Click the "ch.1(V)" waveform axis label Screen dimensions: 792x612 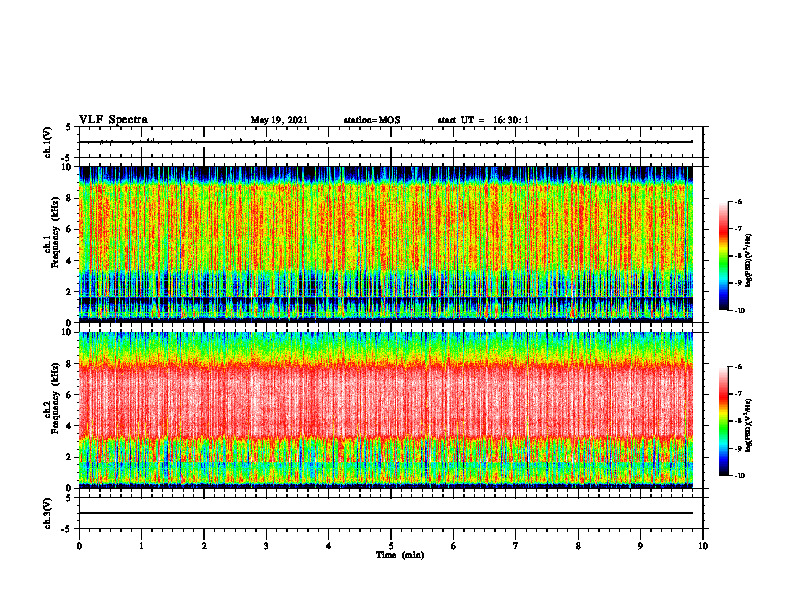(x=48, y=142)
